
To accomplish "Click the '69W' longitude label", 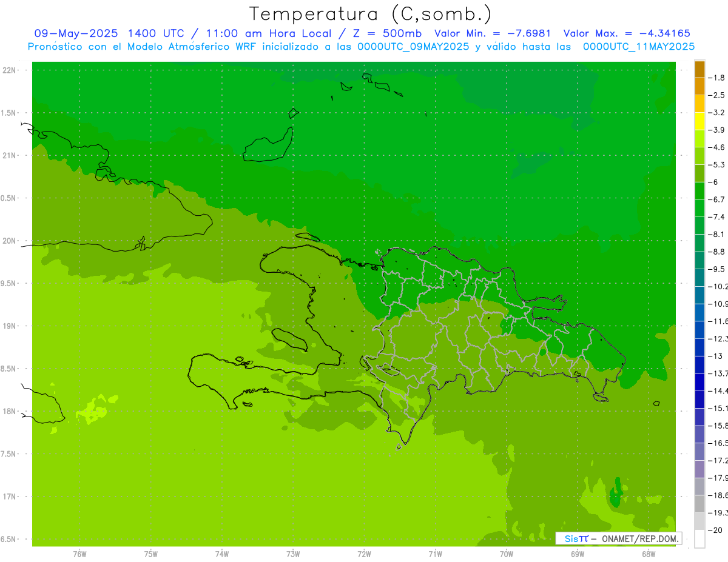I will (578, 554).
